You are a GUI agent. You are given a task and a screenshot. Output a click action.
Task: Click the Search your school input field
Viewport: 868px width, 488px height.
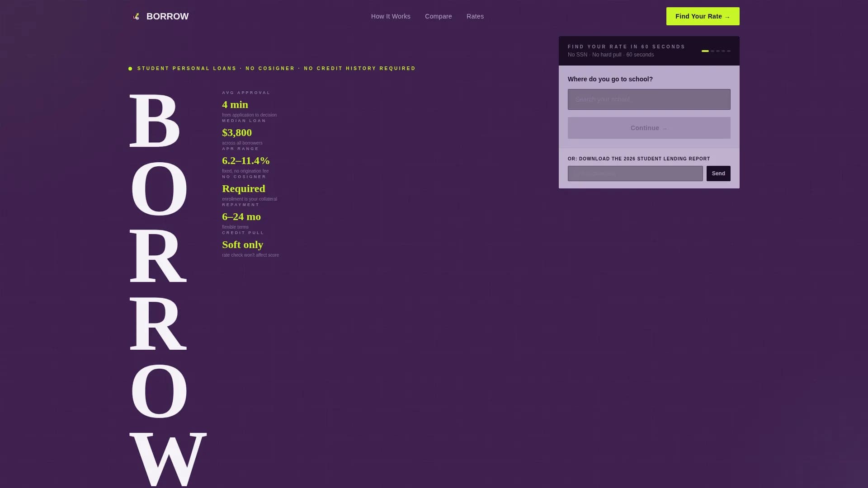tap(649, 99)
